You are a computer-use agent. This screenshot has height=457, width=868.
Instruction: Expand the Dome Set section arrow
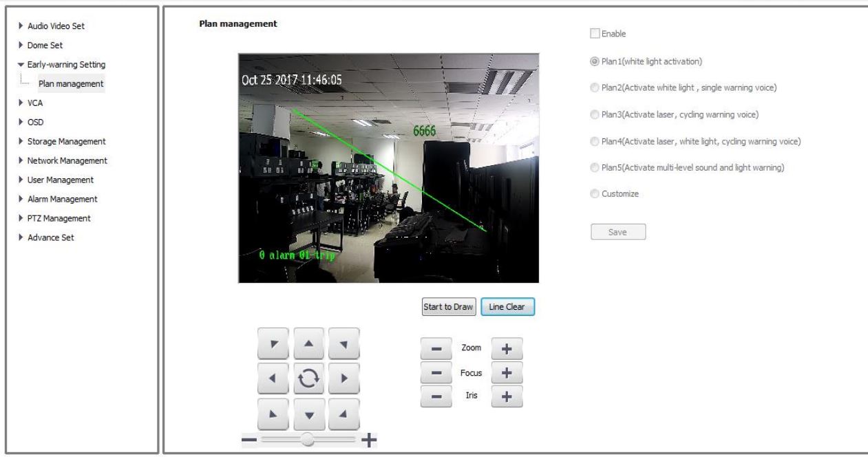[x=19, y=45]
